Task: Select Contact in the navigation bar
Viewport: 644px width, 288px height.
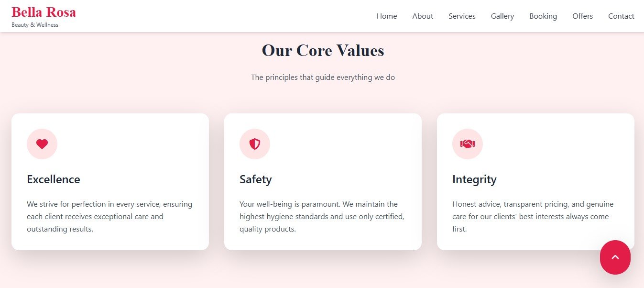Action: (621, 16)
